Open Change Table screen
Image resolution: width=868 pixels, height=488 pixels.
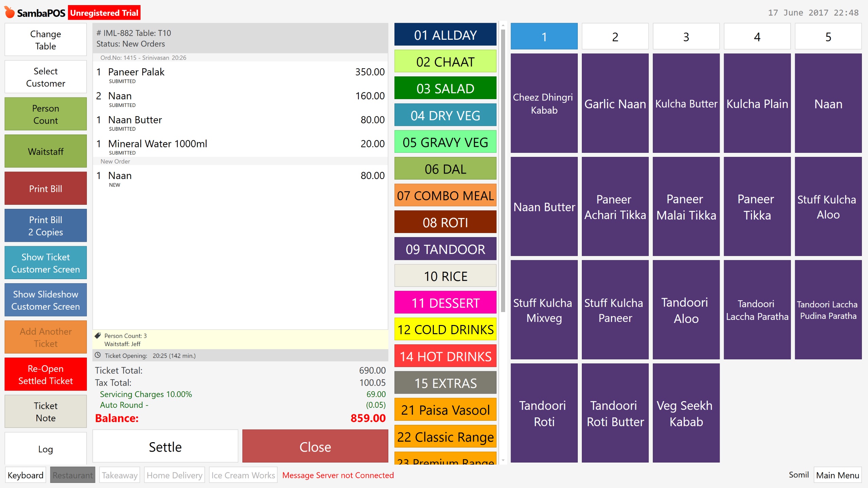[x=45, y=39]
